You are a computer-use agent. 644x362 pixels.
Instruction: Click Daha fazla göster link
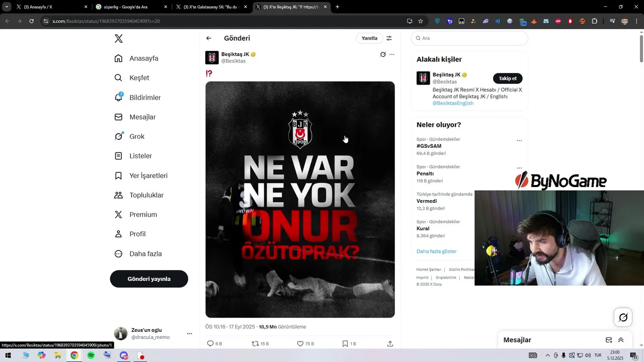(437, 251)
